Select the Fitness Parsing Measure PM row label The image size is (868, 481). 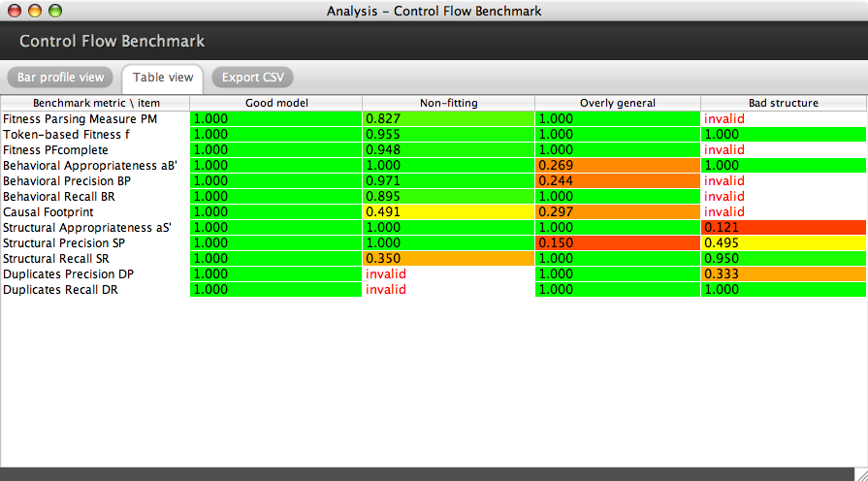80,118
